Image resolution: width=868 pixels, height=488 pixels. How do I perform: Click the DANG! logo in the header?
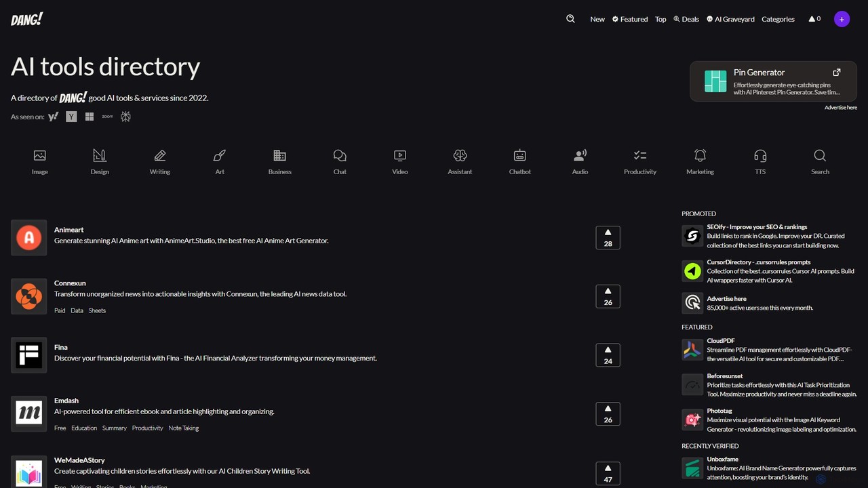27,19
